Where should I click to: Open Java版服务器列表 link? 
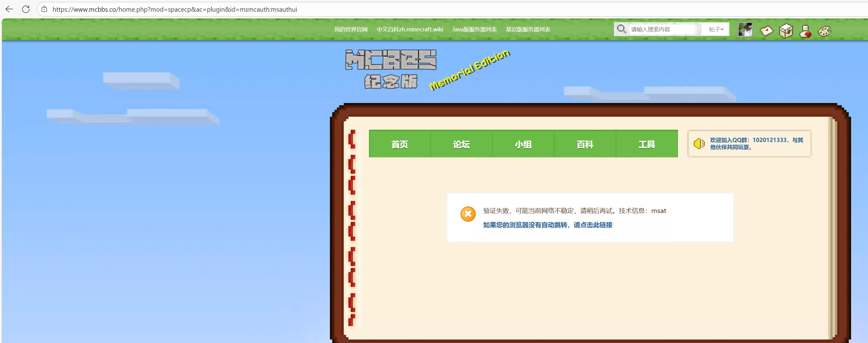(474, 29)
